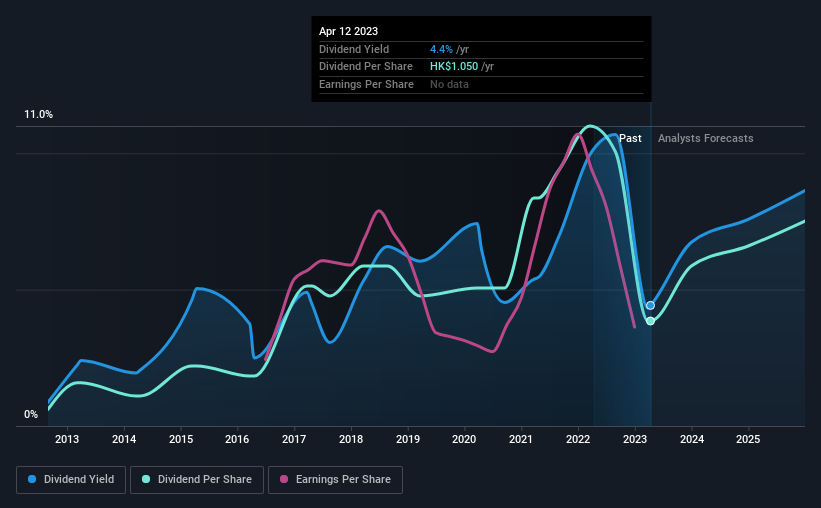Image resolution: width=821 pixels, height=508 pixels.
Task: Toggle the Dividend Per Share legend button
Action: (x=197, y=480)
